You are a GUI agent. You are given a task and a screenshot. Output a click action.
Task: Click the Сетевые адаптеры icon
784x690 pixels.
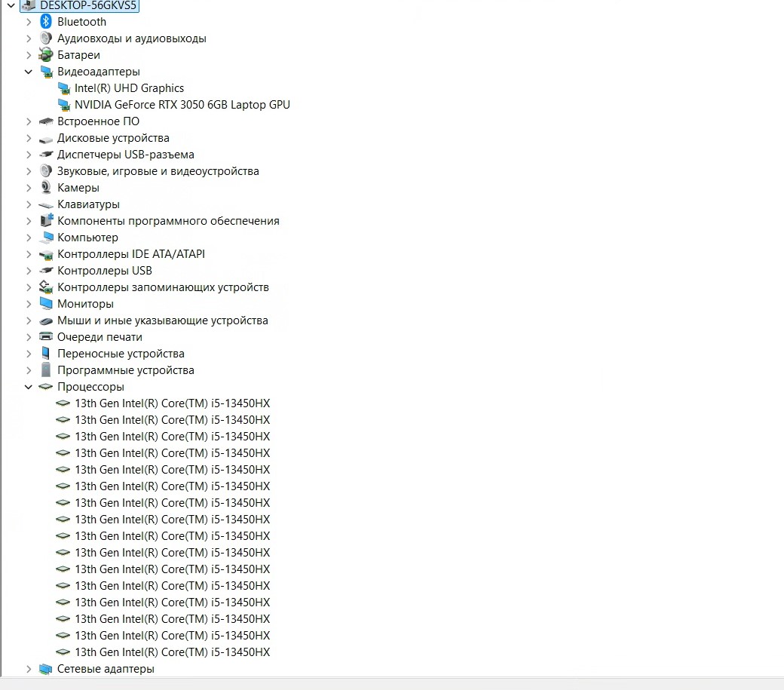tap(46, 669)
